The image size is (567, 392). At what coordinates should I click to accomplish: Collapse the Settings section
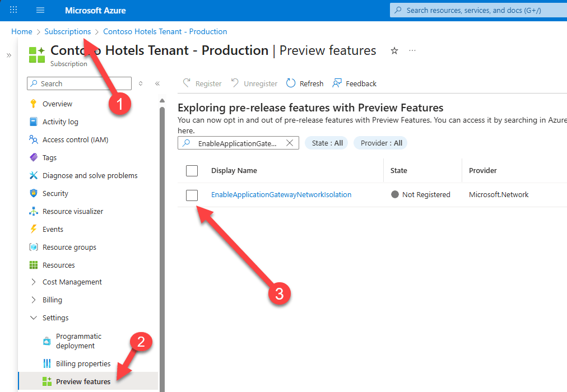[33, 318]
